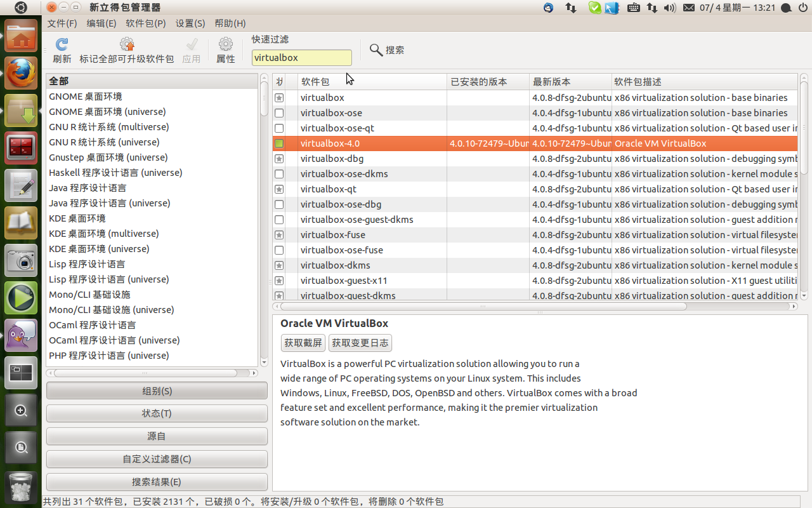
Task: Click the Search (搜索) magnifier icon
Action: 376,50
